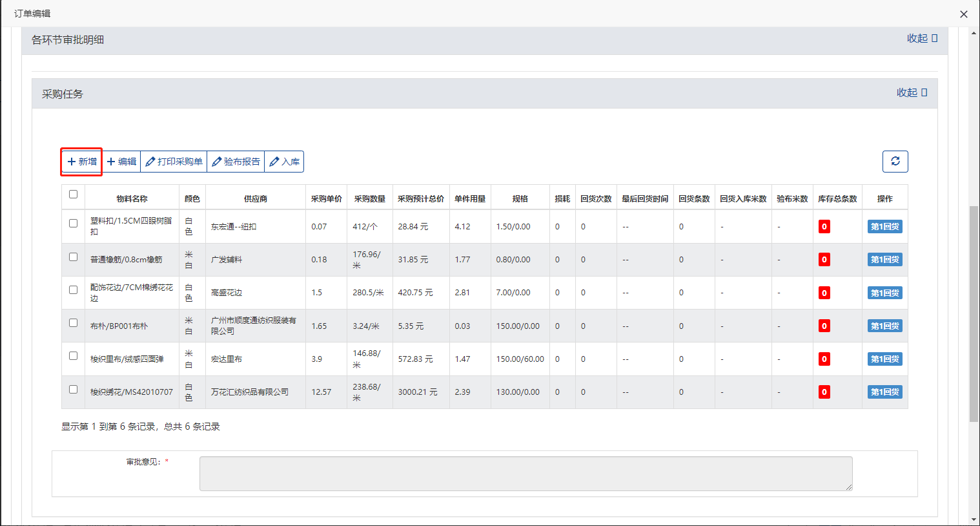Click red stock badge for 塑料扣 row
The height and width of the screenshot is (526, 980).
[824, 227]
